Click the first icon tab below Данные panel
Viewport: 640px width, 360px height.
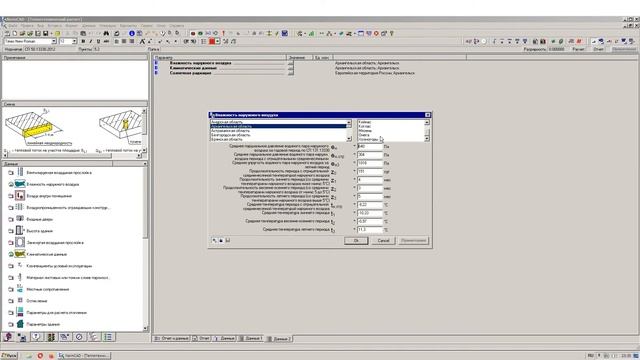tap(8, 337)
